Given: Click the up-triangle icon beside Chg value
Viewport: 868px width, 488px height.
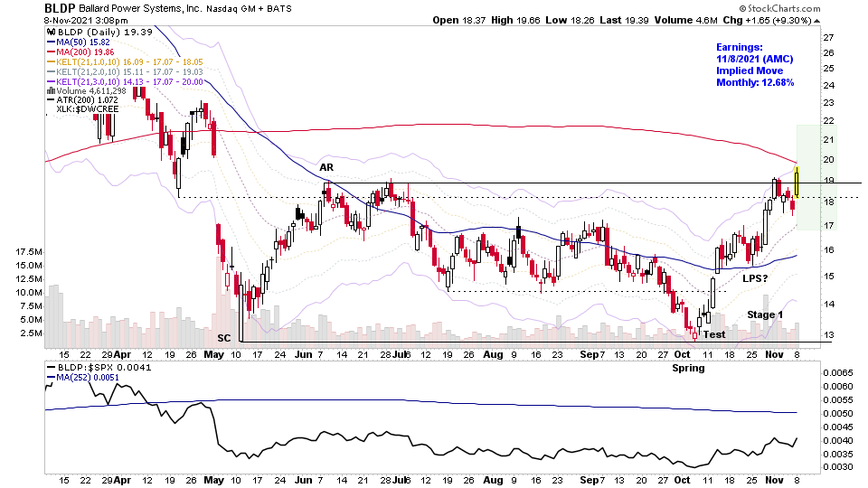Looking at the screenshot, I should point(817,21).
